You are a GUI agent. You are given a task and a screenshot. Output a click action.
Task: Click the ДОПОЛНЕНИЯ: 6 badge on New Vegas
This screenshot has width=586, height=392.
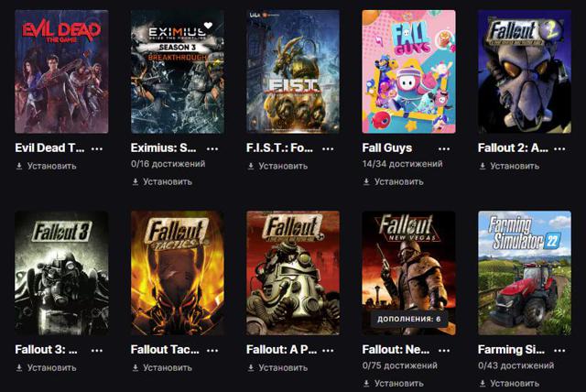click(409, 319)
